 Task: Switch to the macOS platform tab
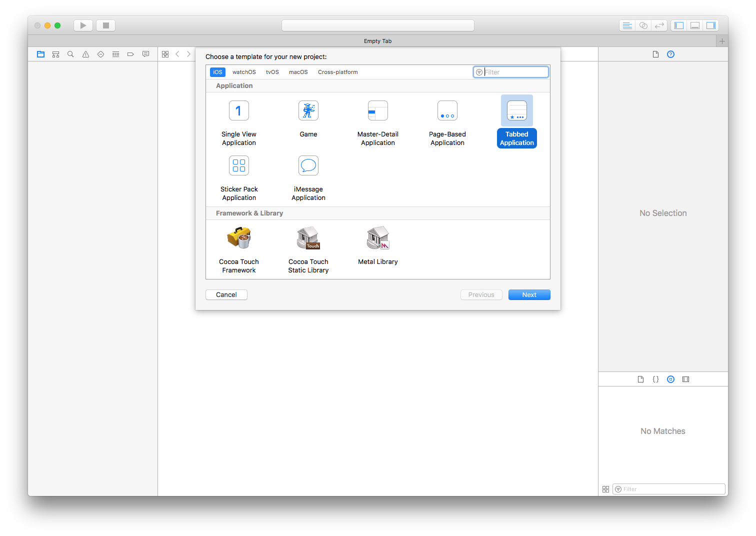pos(298,72)
